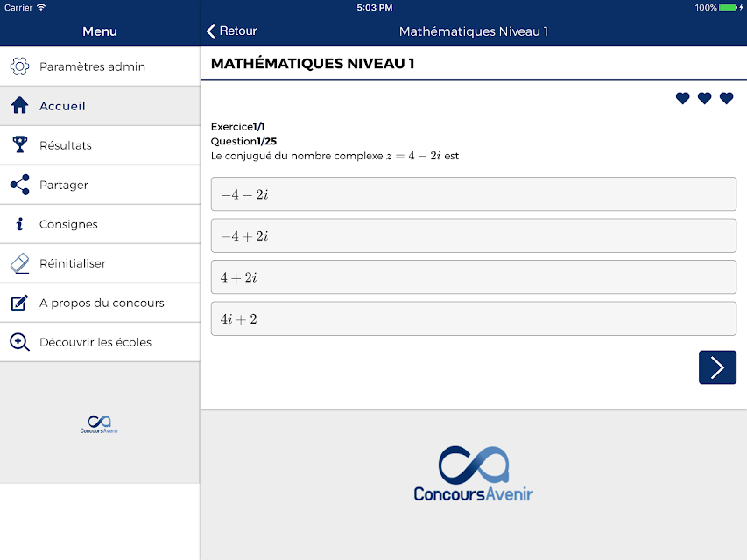Tap the small ConcoursAvenir logo in the menu

tap(99, 423)
